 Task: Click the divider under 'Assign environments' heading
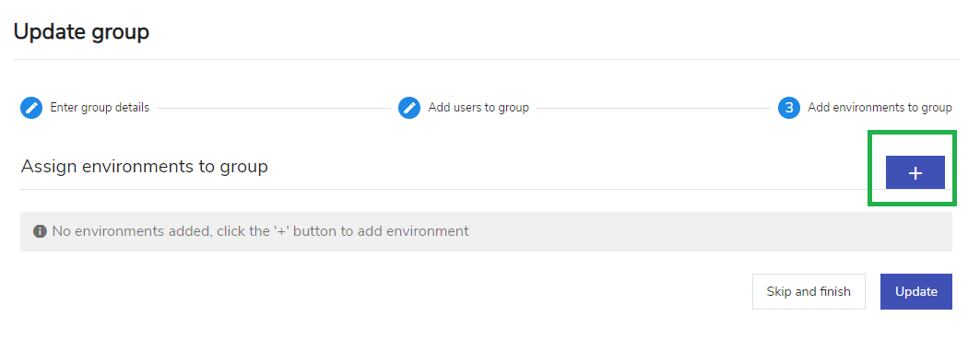tap(486, 190)
